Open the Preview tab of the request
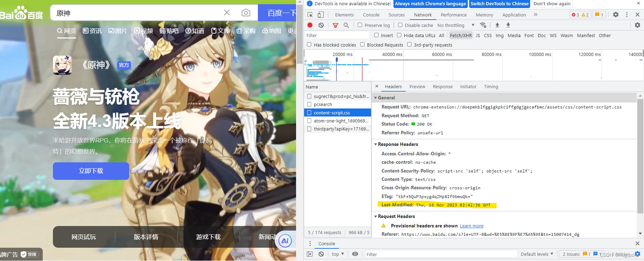 pos(417,86)
